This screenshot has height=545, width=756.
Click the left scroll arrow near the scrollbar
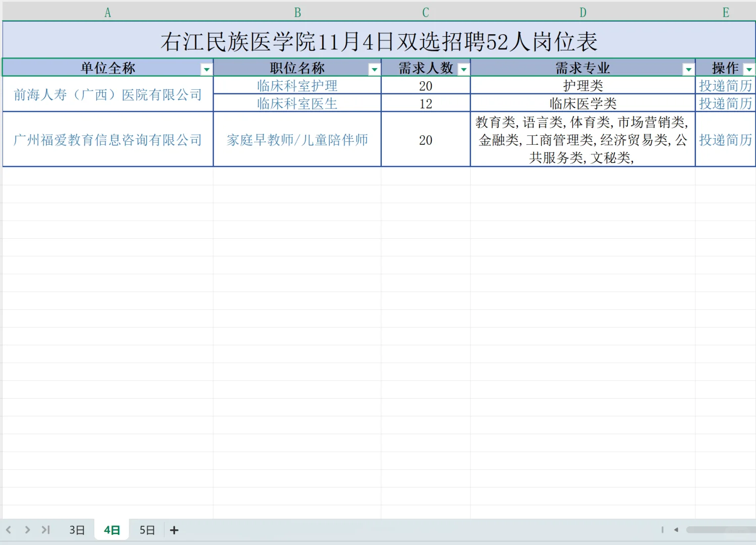coord(676,530)
